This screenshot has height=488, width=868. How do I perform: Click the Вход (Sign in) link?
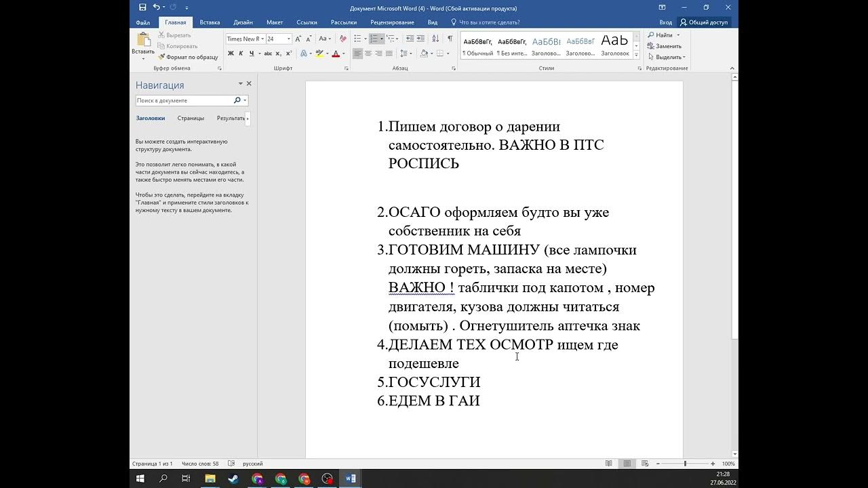tap(666, 22)
